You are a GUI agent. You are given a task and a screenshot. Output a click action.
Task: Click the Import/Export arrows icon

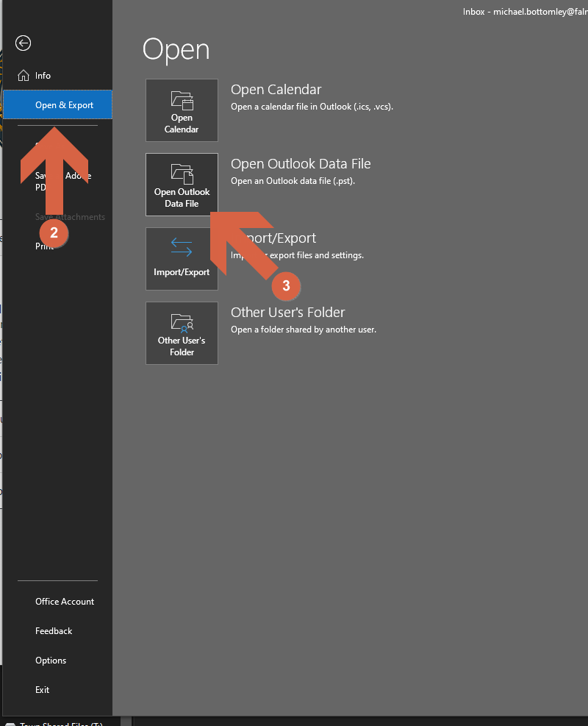click(x=182, y=247)
